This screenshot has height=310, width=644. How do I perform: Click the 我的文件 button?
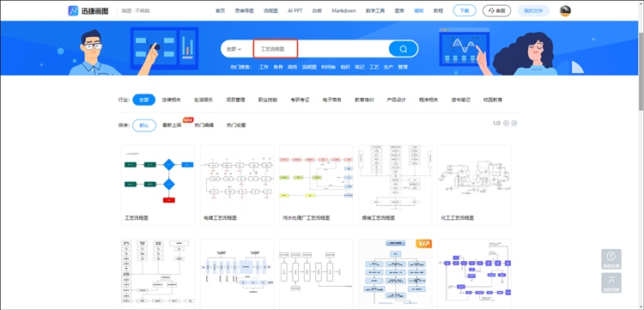point(533,10)
